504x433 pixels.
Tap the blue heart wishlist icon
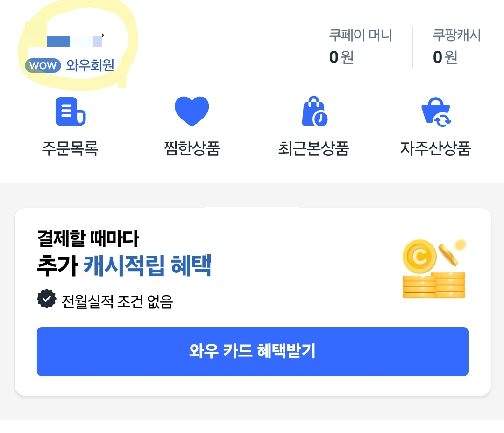[x=191, y=110]
